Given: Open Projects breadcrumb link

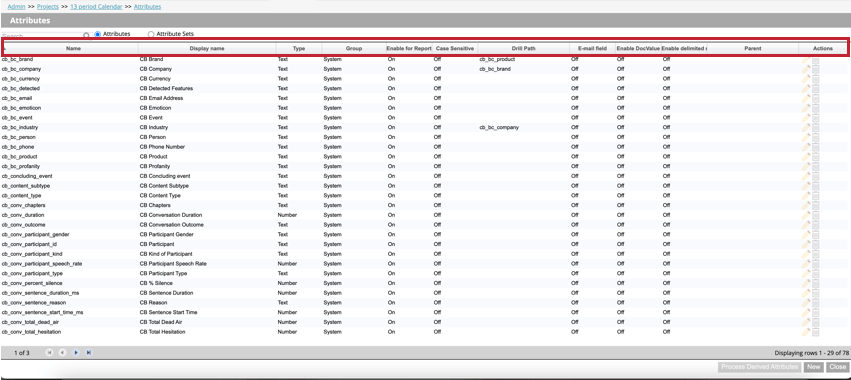Looking at the screenshot, I should pos(48,7).
